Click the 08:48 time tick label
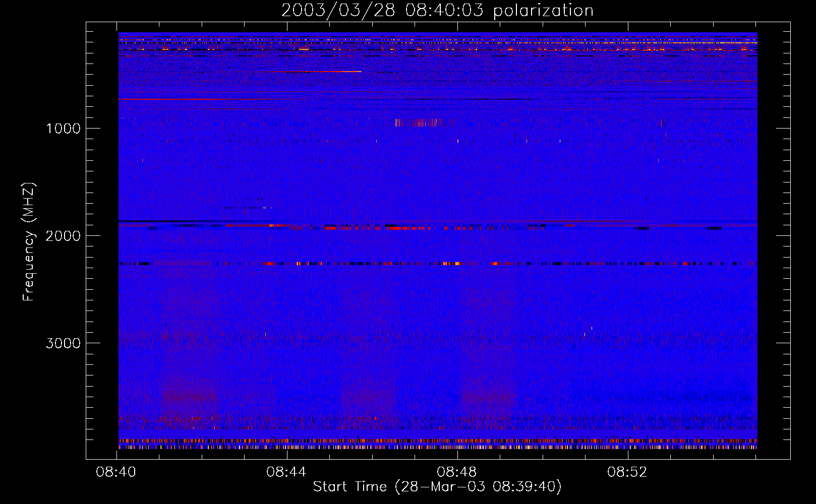This screenshot has width=816, height=504. [x=457, y=472]
